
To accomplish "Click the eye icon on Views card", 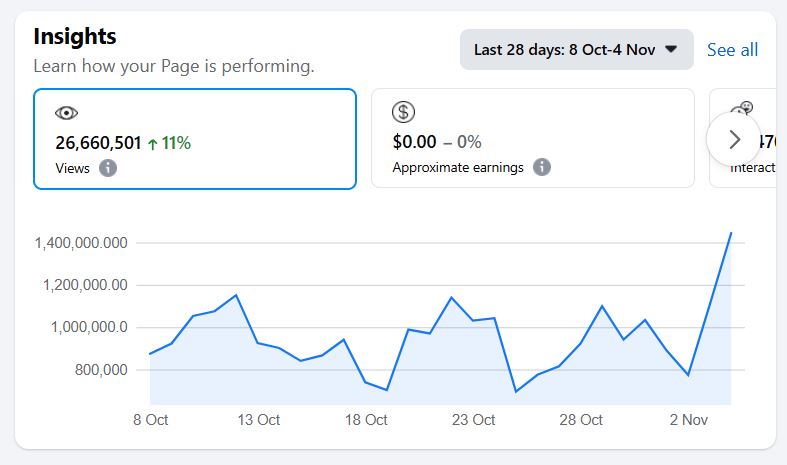I will 67,113.
